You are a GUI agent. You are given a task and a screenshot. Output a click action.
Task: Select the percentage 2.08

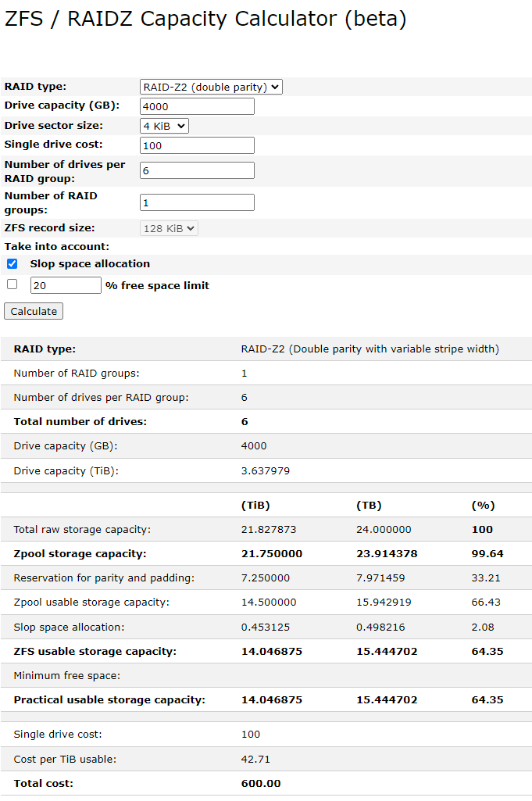tap(483, 627)
